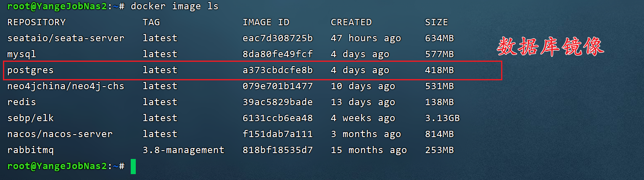Click the SIZE column header
The height and width of the screenshot is (180, 644).
pyautogui.click(x=436, y=22)
